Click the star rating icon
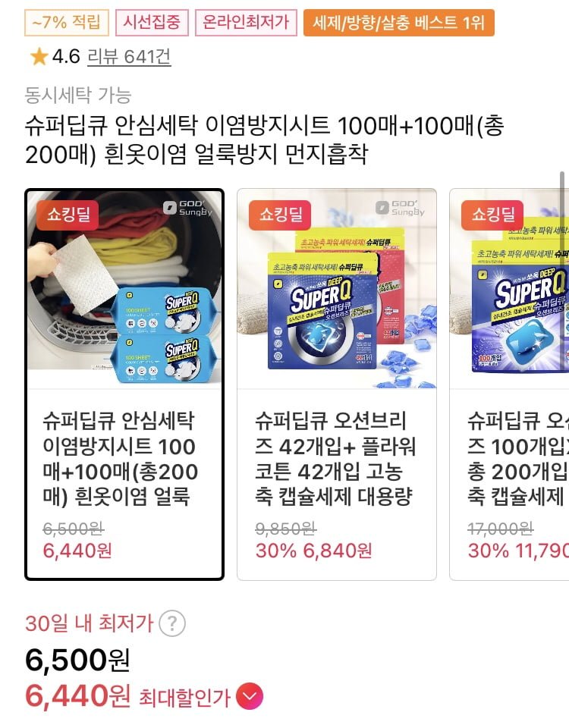Screen dimensions: 569x728 [39, 57]
